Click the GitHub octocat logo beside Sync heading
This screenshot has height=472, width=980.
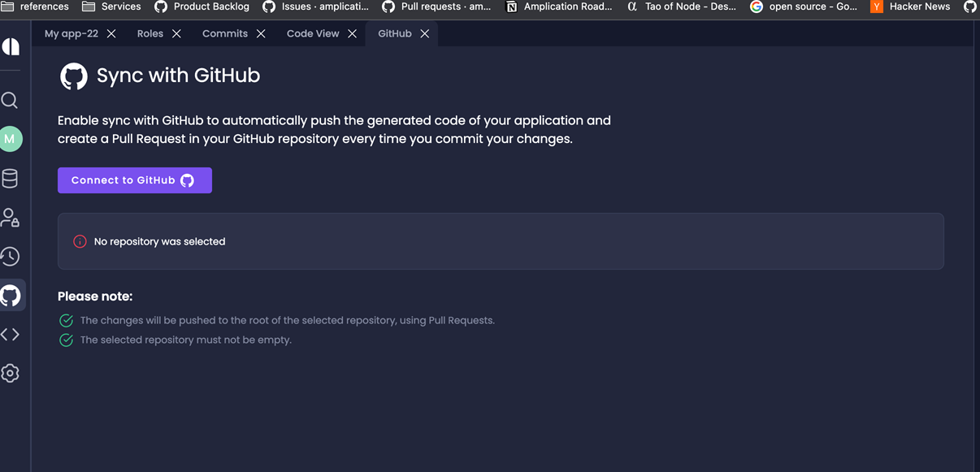click(x=73, y=76)
